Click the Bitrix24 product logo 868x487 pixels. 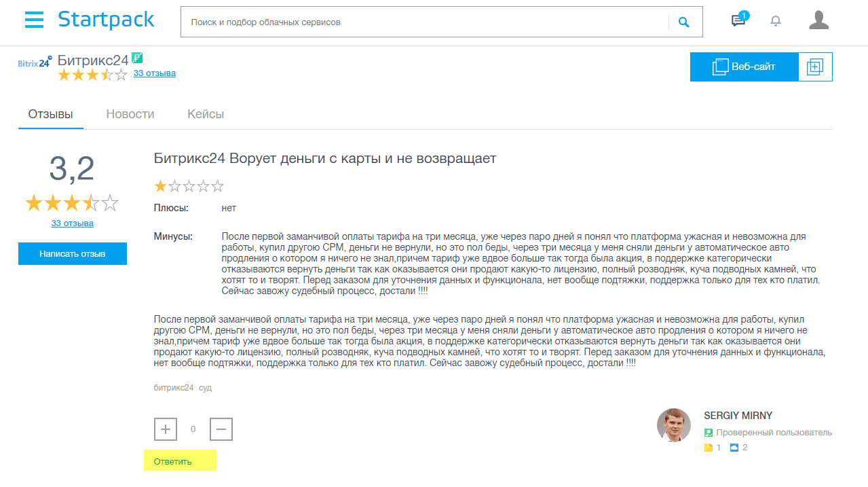pos(35,62)
